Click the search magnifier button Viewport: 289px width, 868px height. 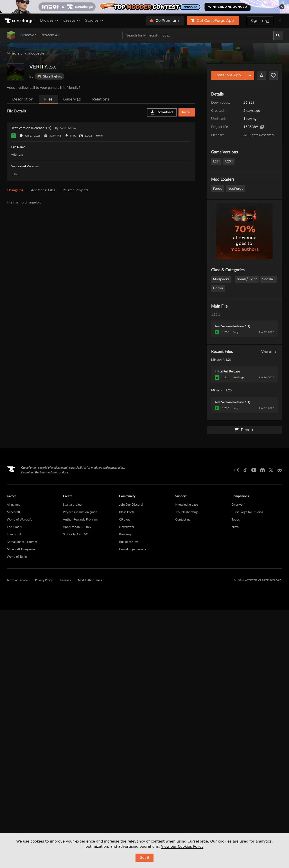(x=278, y=35)
